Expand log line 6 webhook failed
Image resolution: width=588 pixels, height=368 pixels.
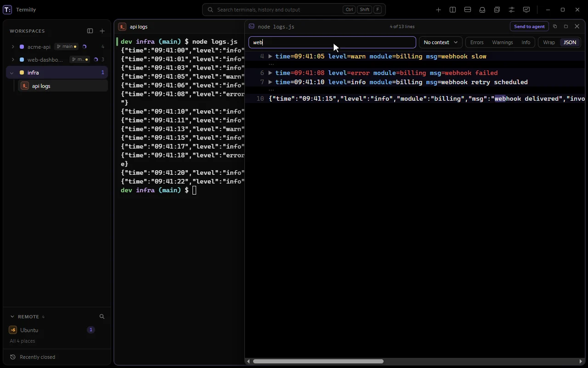tap(270, 73)
